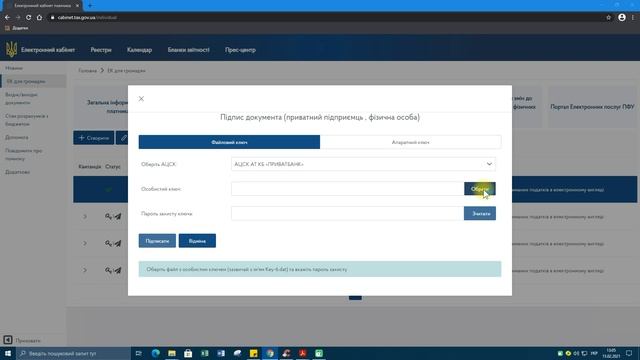Viewport: 640px width, 360px height.
Task: Go forward in the browser
Action: (18, 17)
